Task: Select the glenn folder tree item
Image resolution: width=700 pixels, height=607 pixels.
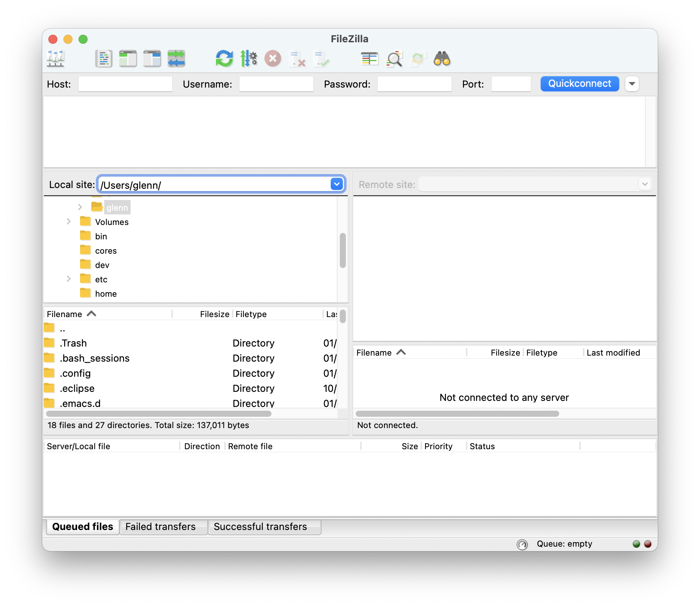Action: tap(117, 208)
